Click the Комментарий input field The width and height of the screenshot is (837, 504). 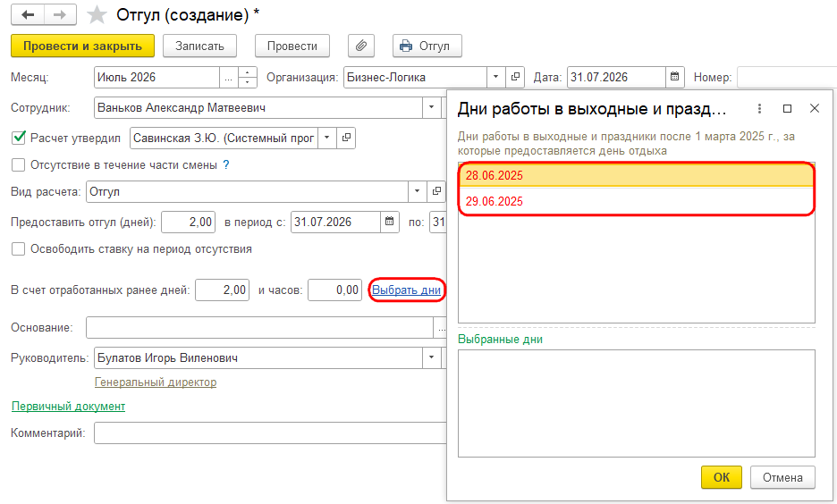pos(270,433)
